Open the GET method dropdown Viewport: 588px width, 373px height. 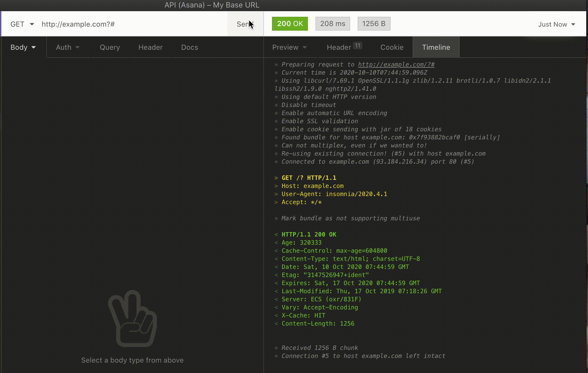coord(22,24)
